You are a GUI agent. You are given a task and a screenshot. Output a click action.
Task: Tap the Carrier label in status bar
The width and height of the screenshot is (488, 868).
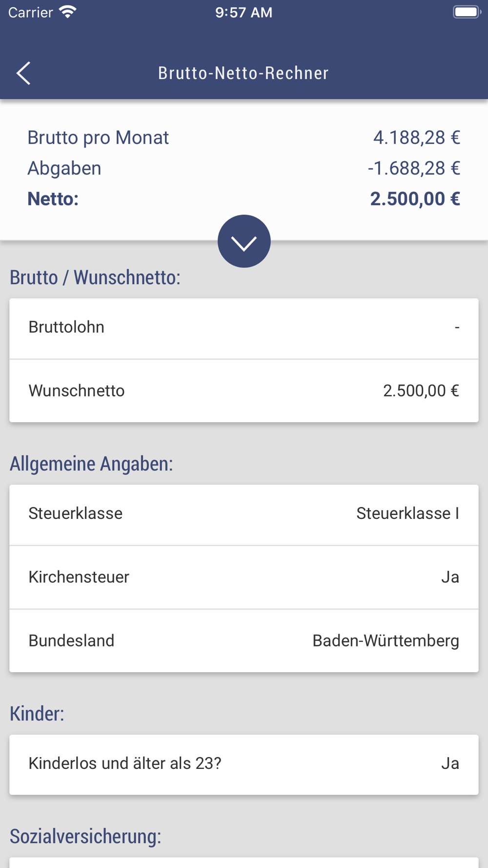30,12
